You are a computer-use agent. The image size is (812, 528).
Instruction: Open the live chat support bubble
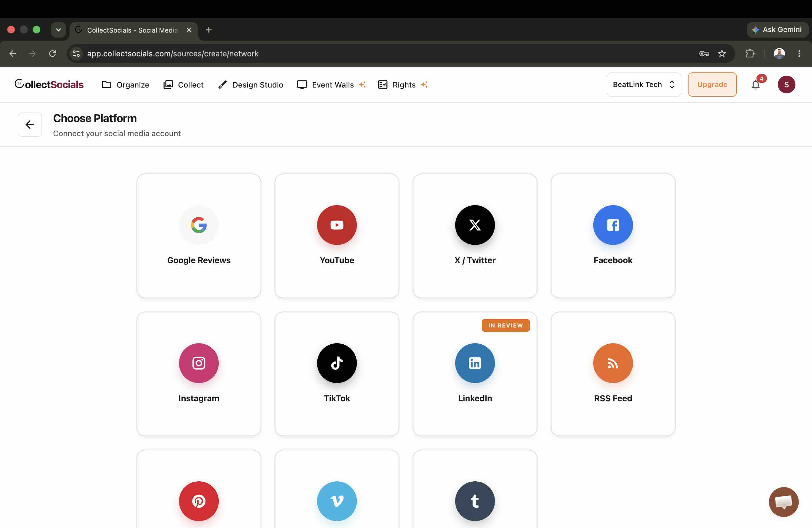coord(783,502)
